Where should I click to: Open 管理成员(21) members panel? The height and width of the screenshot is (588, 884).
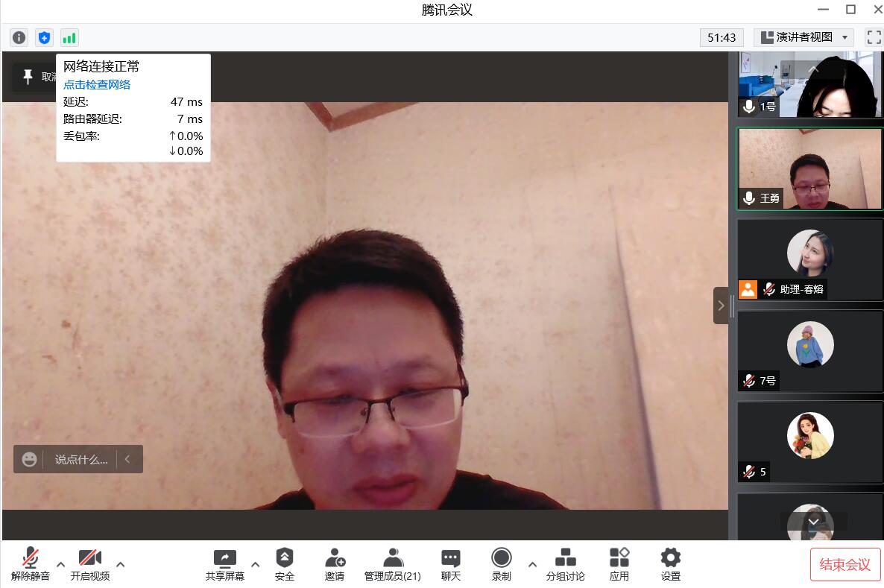click(393, 564)
